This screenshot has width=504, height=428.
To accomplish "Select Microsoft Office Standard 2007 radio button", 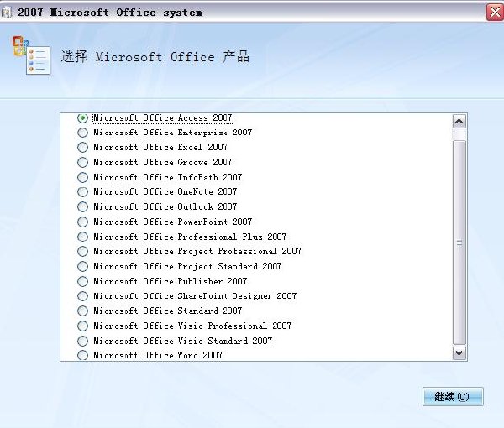I will [x=82, y=311].
